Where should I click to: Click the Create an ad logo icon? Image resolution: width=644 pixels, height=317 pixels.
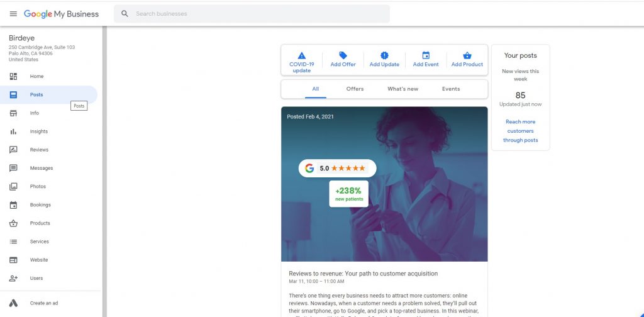pyautogui.click(x=13, y=303)
